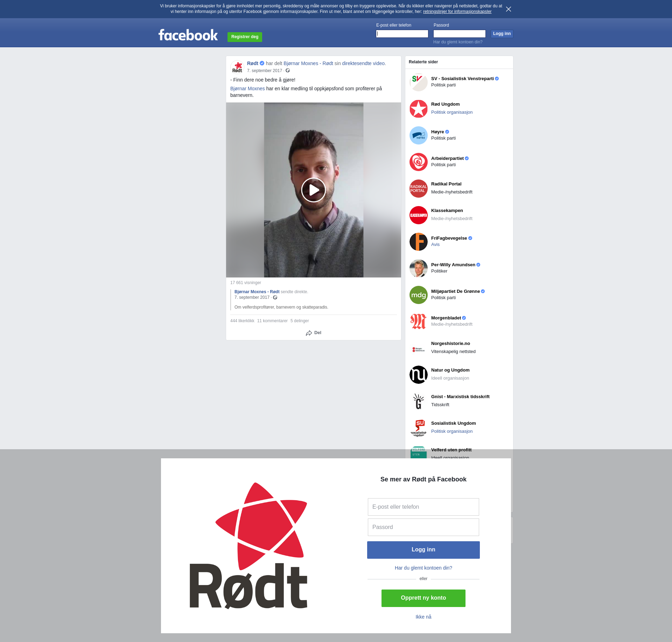
Task: Click the big blue Logg inn button
Action: [423, 550]
